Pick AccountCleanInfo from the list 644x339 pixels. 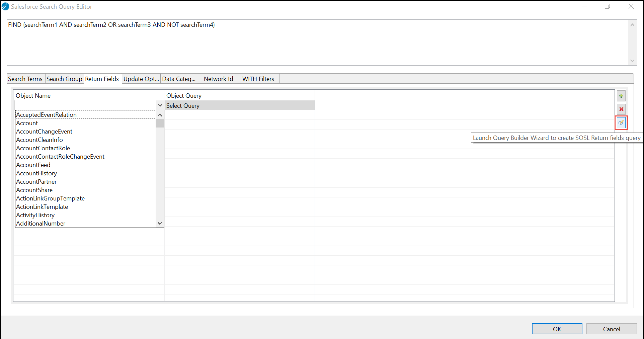[85, 140]
